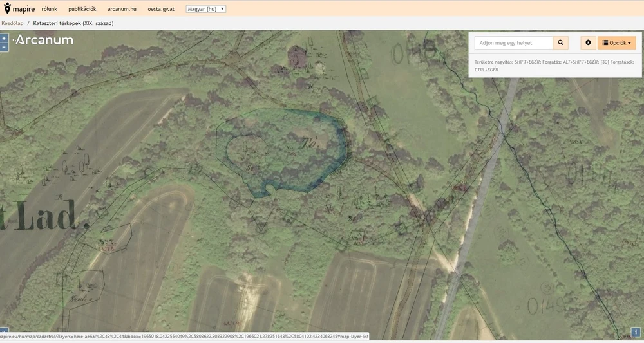The width and height of the screenshot is (644, 343).
Task: Click the Arcanum watermark logo
Action: [x=43, y=40]
